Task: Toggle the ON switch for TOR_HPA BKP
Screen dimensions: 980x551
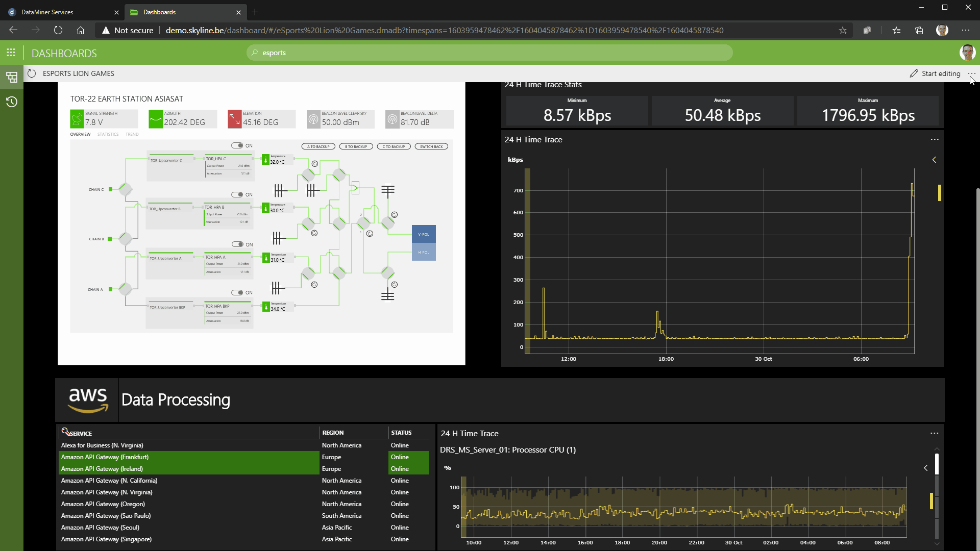Action: pos(237,292)
